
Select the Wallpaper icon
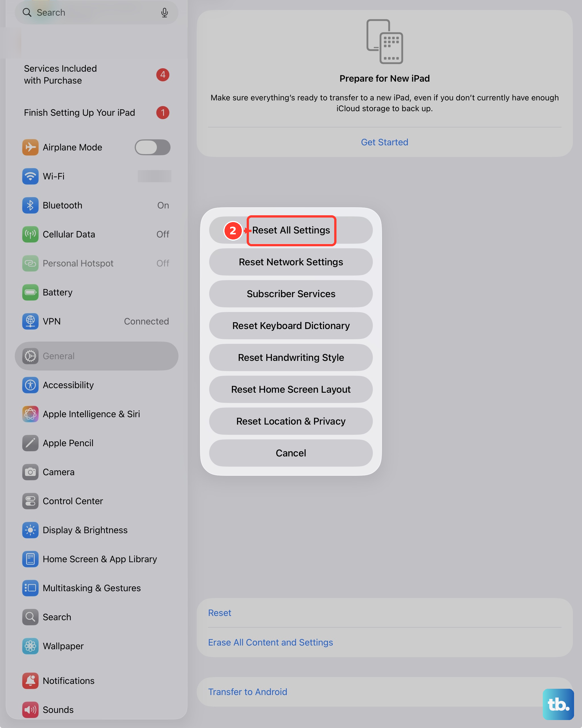(30, 646)
